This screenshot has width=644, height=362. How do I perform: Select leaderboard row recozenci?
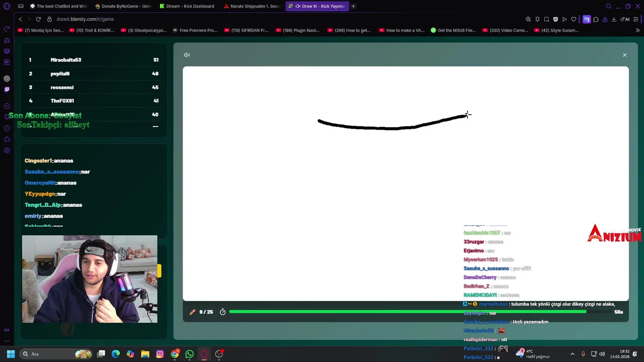point(94,87)
